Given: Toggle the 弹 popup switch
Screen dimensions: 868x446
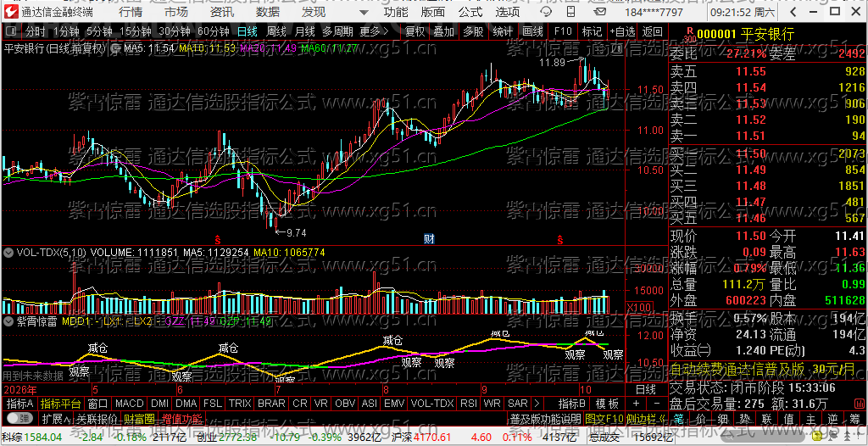Looking at the screenshot, I should [x=19, y=418].
